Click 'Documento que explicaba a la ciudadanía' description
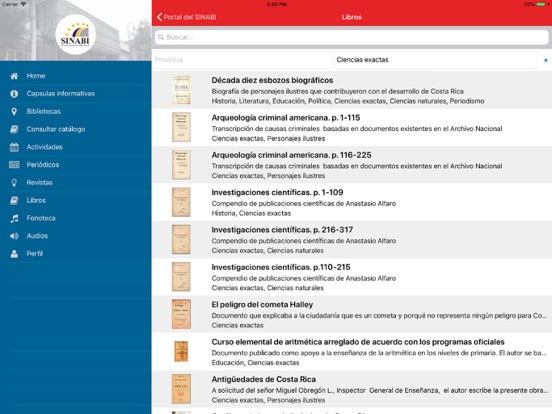Screen dimensions: 552x414 379,316
